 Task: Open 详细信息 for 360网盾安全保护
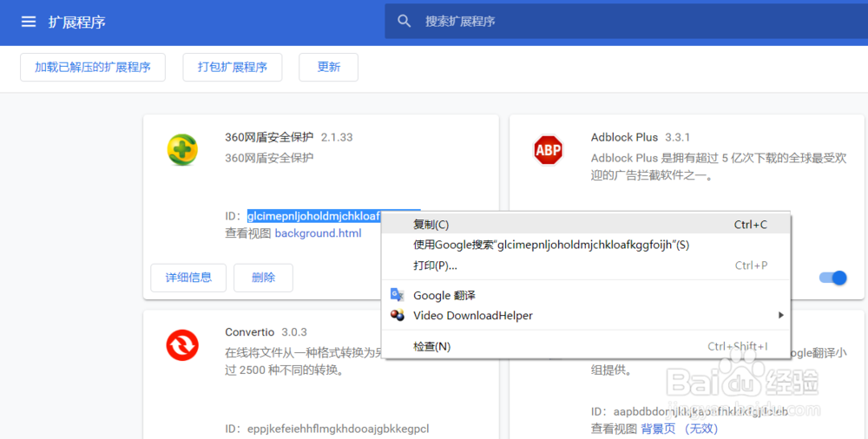188,278
